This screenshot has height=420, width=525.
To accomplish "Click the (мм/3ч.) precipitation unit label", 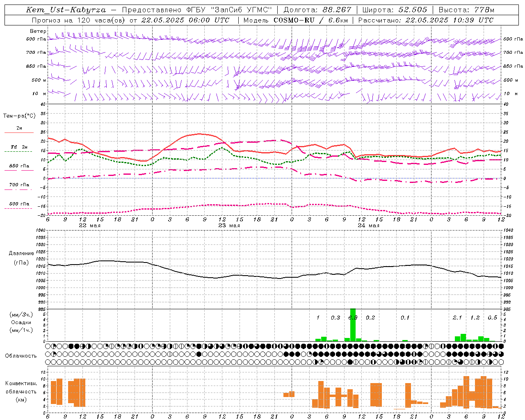I will pyautogui.click(x=21, y=315).
